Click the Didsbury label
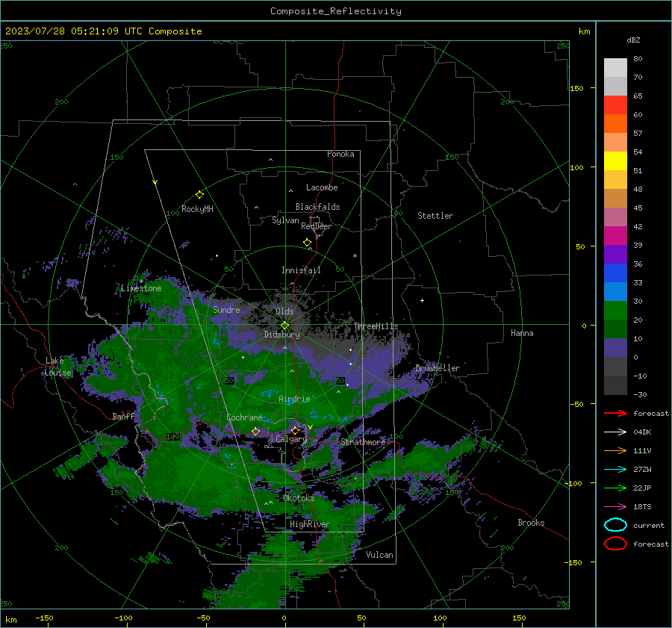The width and height of the screenshot is (672, 628). click(x=282, y=335)
